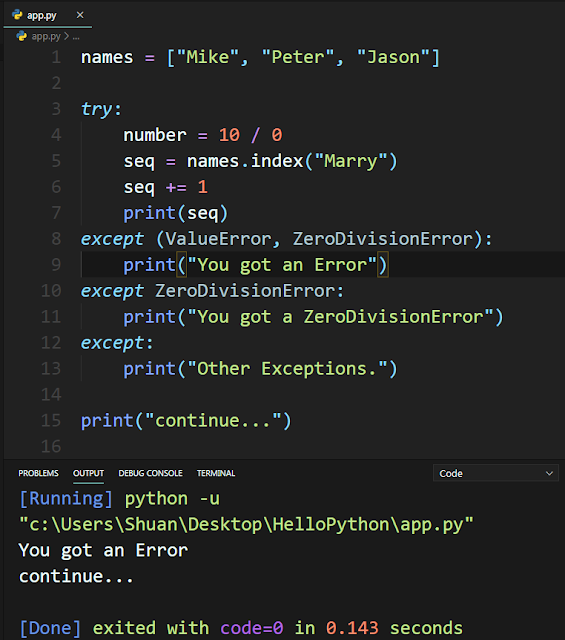Image resolution: width=565 pixels, height=640 pixels.
Task: Click 'seq += 1' on line 6
Action: coord(166,187)
